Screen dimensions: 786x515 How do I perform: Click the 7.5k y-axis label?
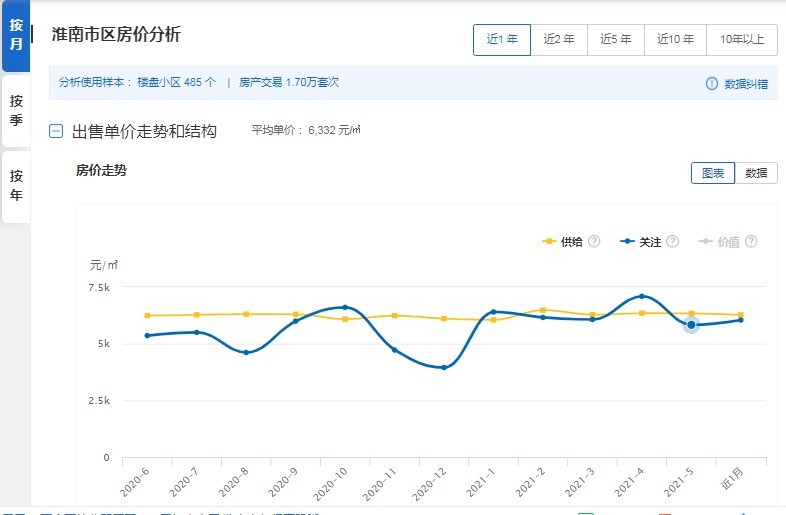(x=99, y=287)
